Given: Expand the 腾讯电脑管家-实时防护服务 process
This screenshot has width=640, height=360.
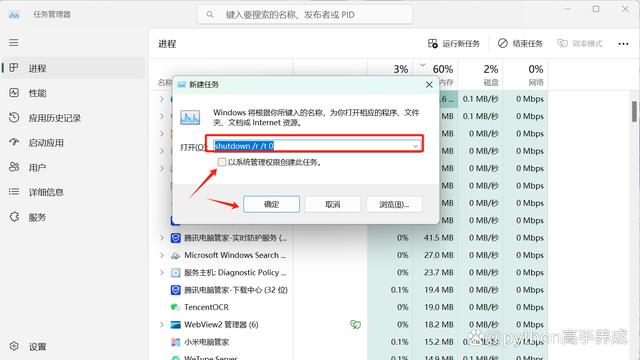Looking at the screenshot, I should point(162,238).
